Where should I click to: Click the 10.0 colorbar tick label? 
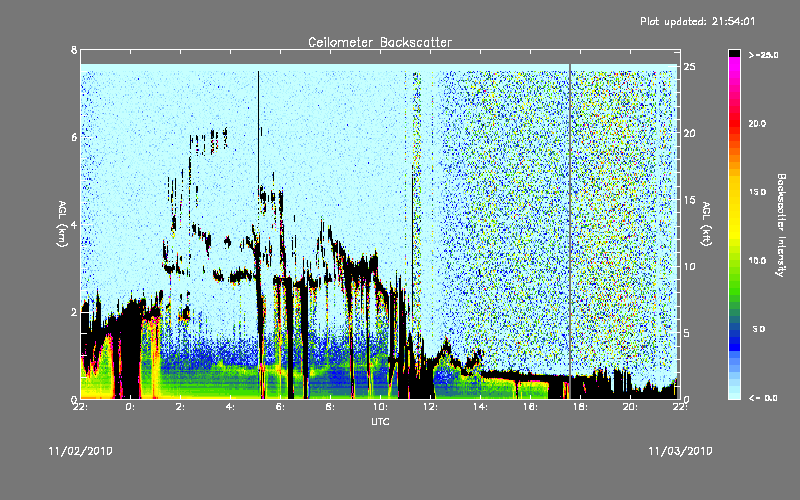757,261
